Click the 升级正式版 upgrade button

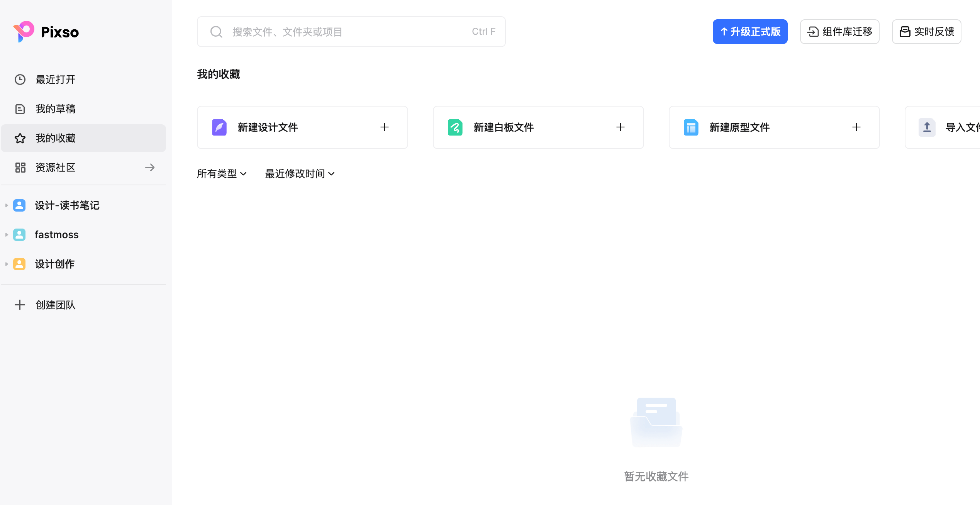click(x=750, y=31)
